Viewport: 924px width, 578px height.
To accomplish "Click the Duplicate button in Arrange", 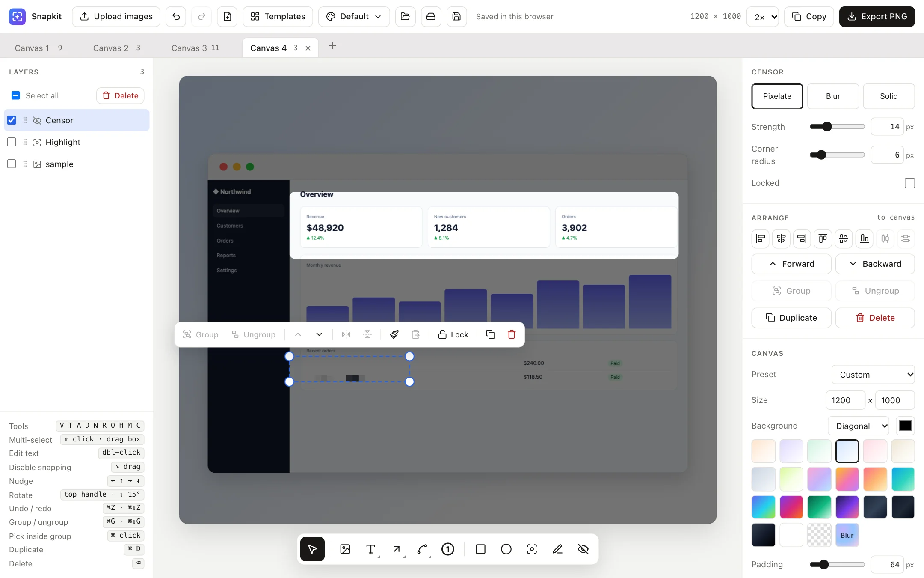I will (791, 318).
